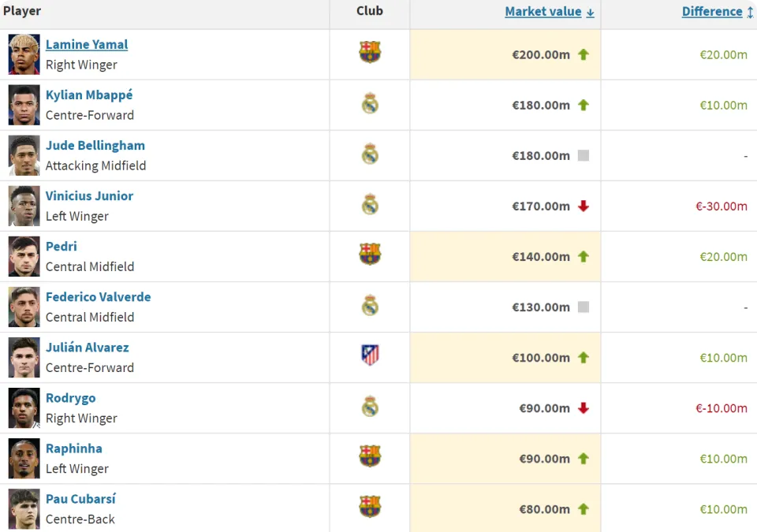Click FC Barcelona crest in Lamine Yamal row
The width and height of the screenshot is (757, 532).
point(370,52)
